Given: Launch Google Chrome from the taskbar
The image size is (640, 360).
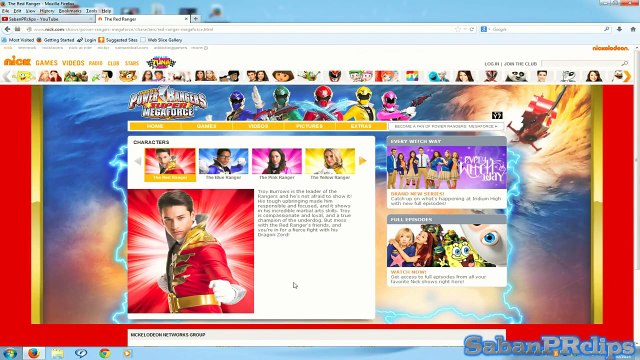Looking at the screenshot, I should (104, 353).
